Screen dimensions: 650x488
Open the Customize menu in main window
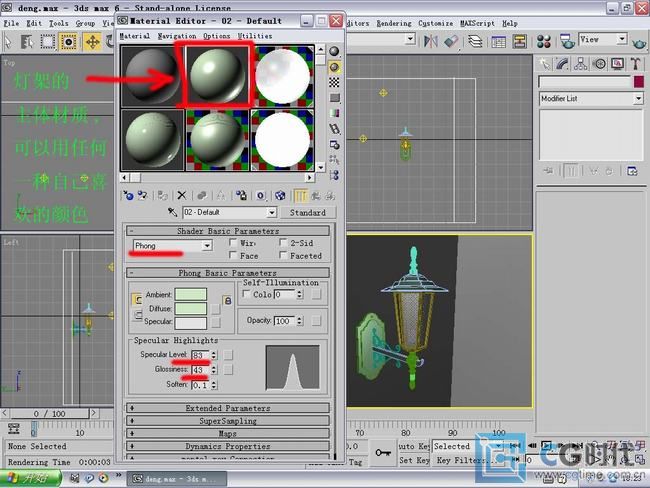point(435,23)
